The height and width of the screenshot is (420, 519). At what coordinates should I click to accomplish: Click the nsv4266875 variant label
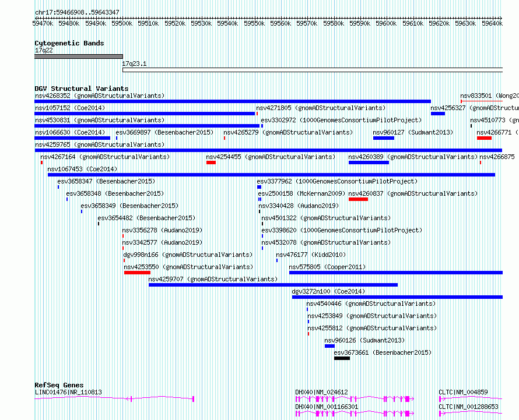pyautogui.click(x=497, y=157)
